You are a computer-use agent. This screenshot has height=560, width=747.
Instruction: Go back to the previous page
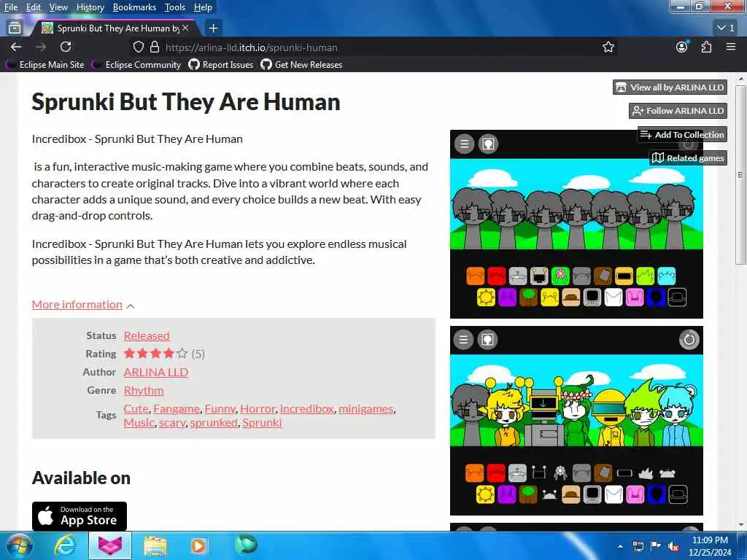click(x=16, y=47)
